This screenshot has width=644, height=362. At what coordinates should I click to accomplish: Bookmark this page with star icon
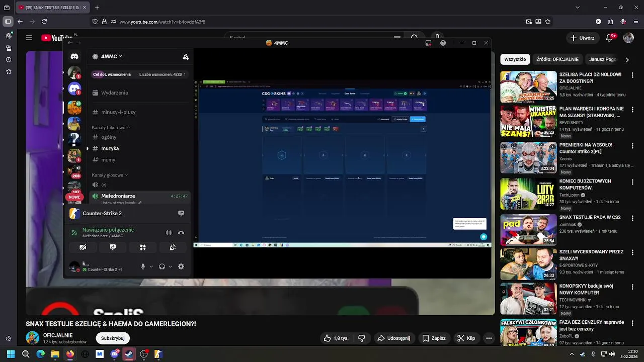click(547, 22)
